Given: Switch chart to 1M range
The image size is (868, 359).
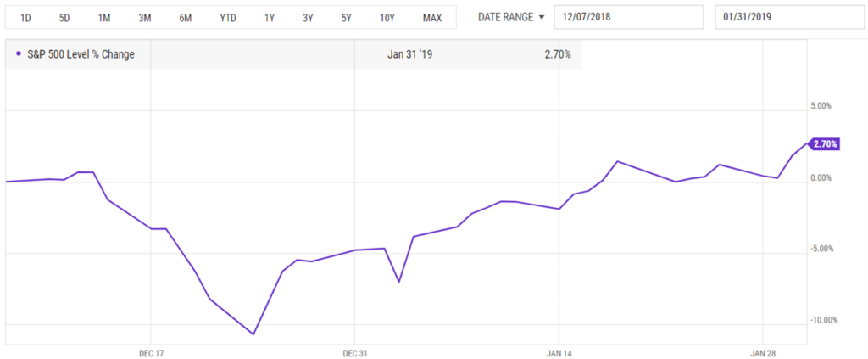Looking at the screenshot, I should click(104, 18).
